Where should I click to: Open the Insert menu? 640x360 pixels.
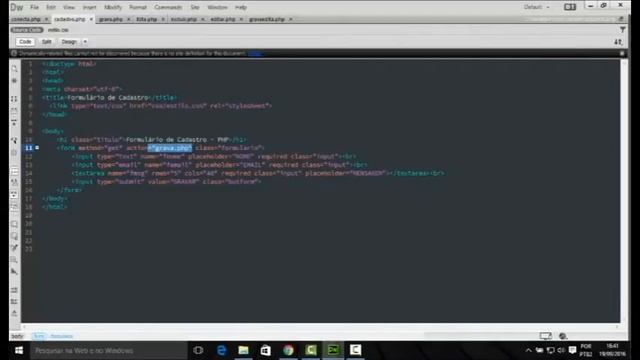pyautogui.click(x=89, y=7)
